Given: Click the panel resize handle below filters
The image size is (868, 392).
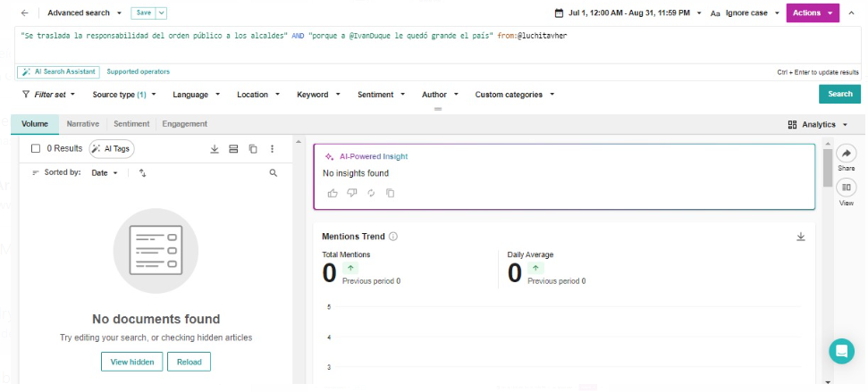Looking at the screenshot, I should [x=438, y=109].
